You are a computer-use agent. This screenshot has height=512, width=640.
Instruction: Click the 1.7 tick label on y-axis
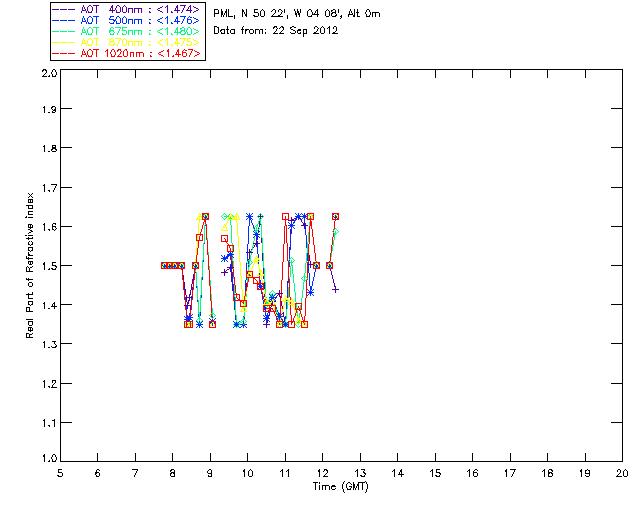[x=48, y=189]
